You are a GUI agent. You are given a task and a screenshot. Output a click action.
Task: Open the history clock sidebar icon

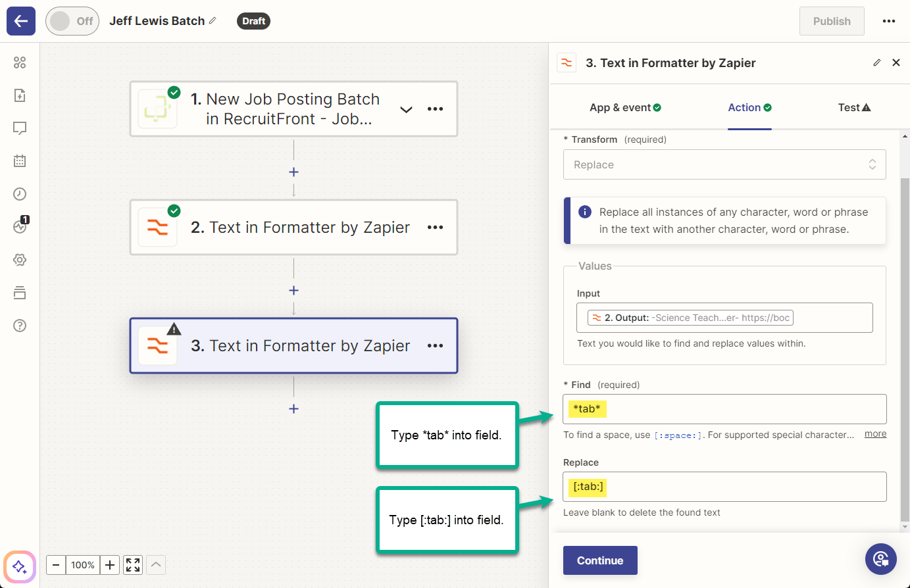click(20, 194)
